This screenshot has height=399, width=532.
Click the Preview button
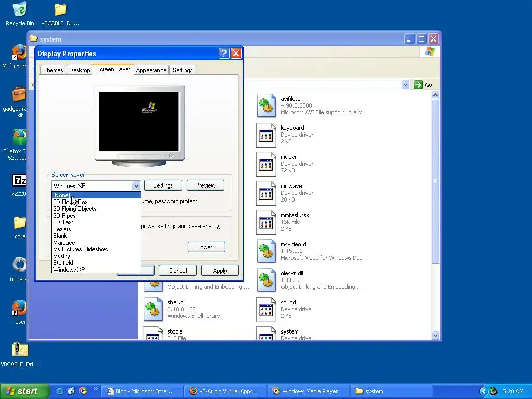(205, 185)
